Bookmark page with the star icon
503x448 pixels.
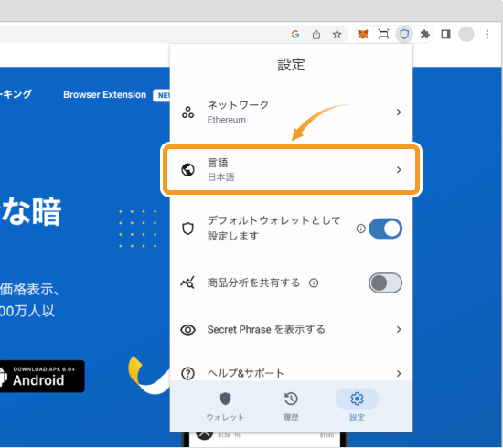click(x=337, y=34)
